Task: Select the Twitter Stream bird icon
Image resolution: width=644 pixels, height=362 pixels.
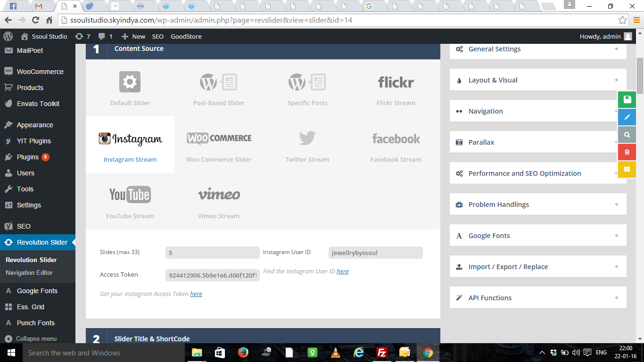Action: pyautogui.click(x=307, y=139)
